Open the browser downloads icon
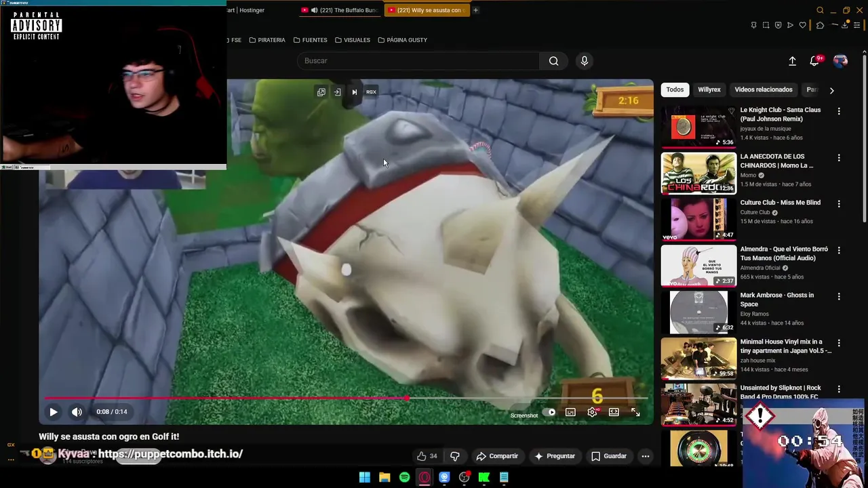Image resolution: width=868 pixels, height=488 pixels. (844, 25)
